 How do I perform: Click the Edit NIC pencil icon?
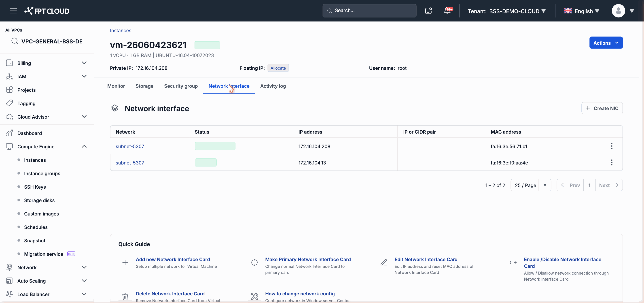(x=384, y=262)
